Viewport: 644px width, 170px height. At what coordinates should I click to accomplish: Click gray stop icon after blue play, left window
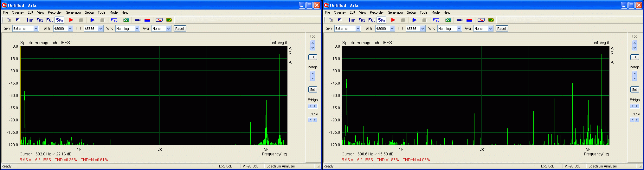(x=102, y=20)
